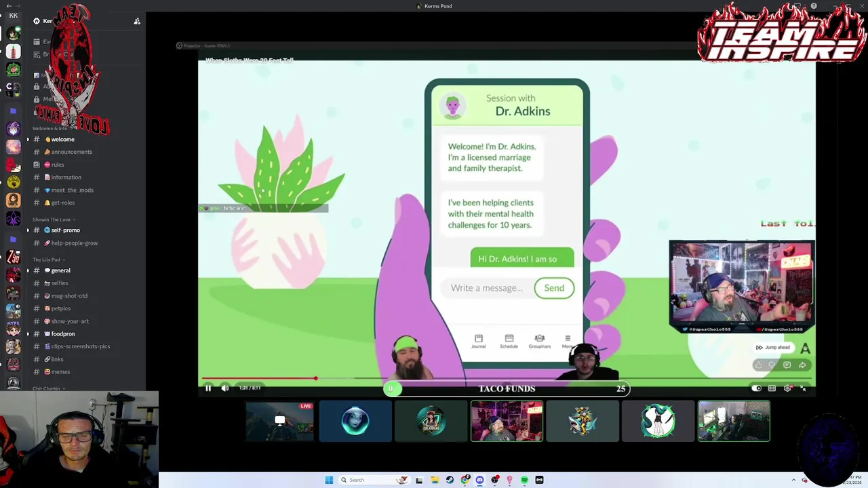Screen dimensions: 868x488
Task: Share the video with arrow icon
Action: (x=802, y=365)
